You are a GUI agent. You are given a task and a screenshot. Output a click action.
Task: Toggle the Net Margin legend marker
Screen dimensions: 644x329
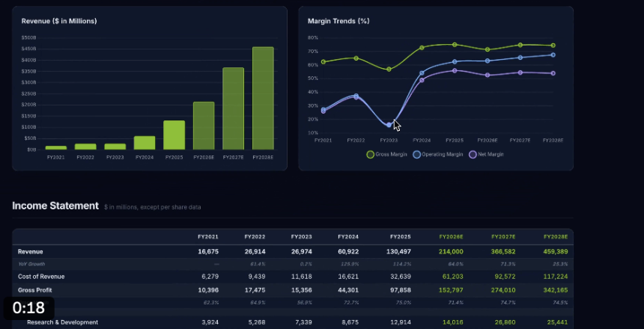(473, 155)
